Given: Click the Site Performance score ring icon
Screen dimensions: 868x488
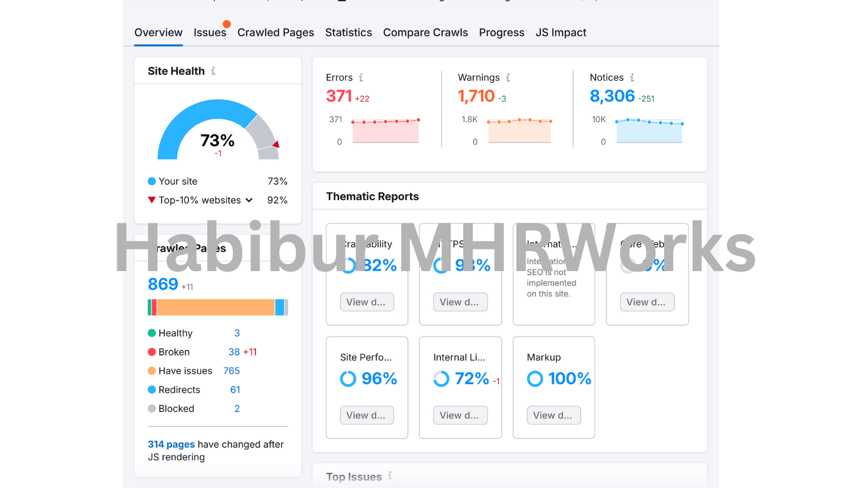Looking at the screenshot, I should (348, 378).
